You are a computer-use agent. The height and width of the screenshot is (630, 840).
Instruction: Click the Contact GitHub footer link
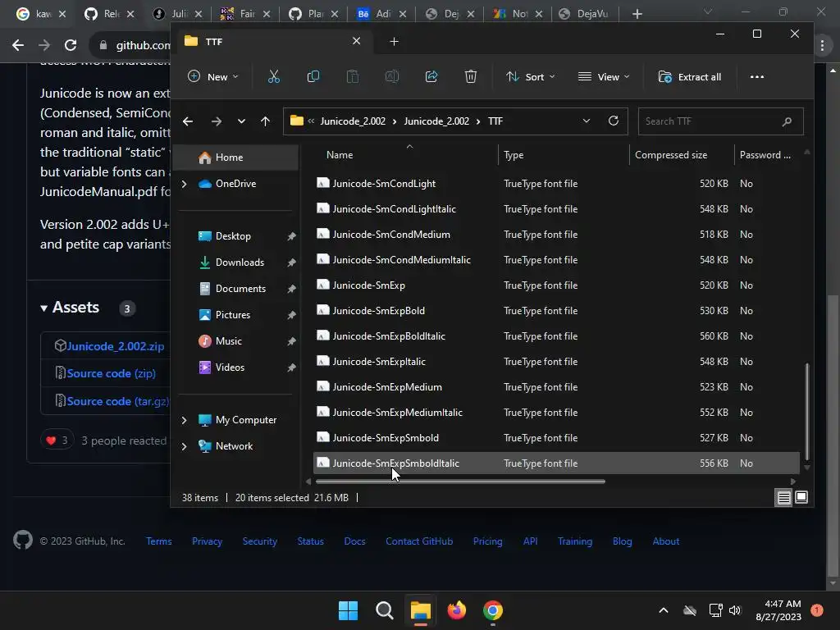click(419, 541)
